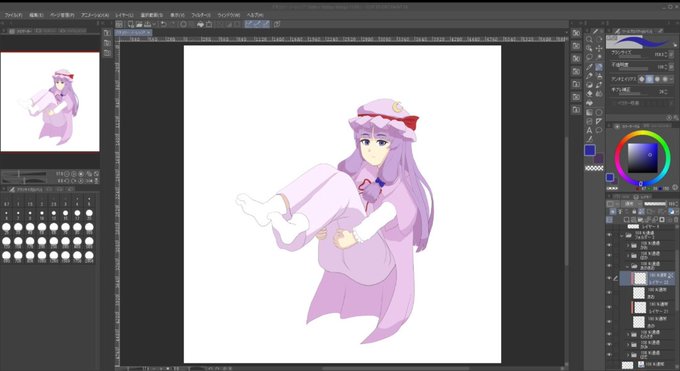Select the Correct line tool
The width and height of the screenshot is (680, 371).
click(589, 139)
